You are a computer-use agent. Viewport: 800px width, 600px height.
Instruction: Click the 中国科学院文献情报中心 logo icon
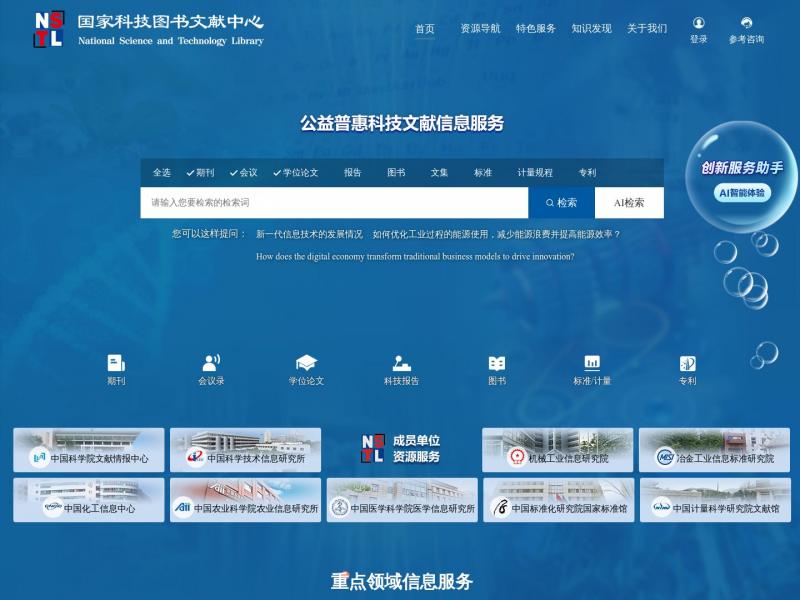click(39, 458)
